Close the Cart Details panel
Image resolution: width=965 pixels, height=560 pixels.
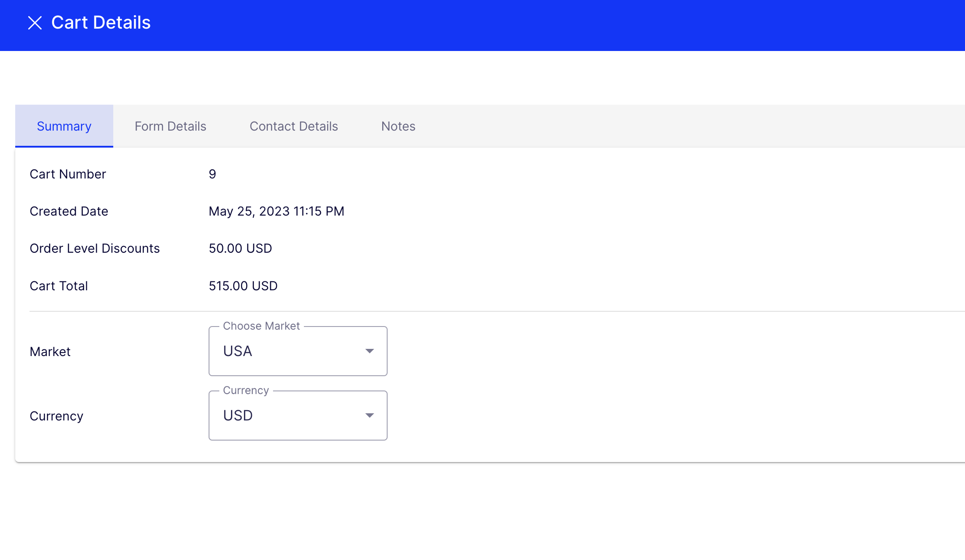point(35,23)
